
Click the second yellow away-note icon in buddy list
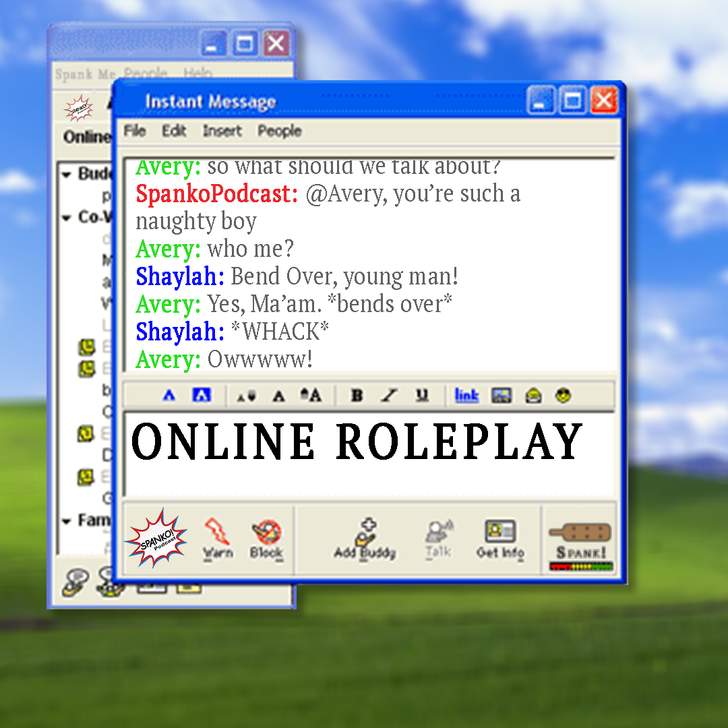point(86,369)
